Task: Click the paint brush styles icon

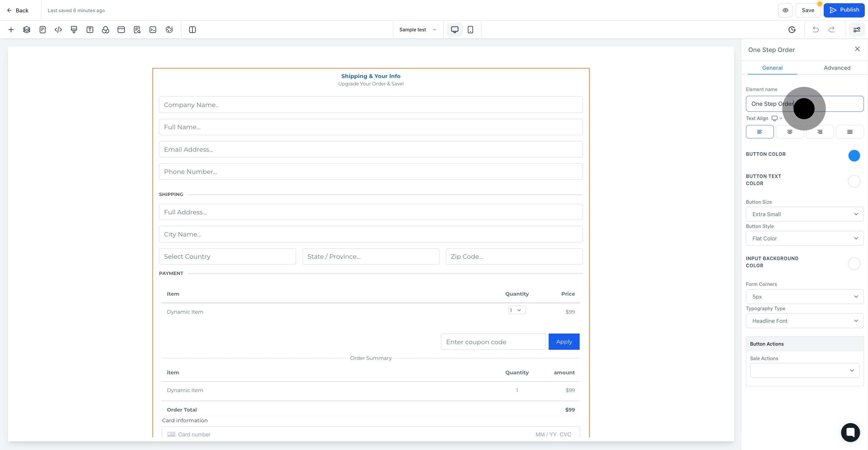Action: pyautogui.click(x=74, y=30)
